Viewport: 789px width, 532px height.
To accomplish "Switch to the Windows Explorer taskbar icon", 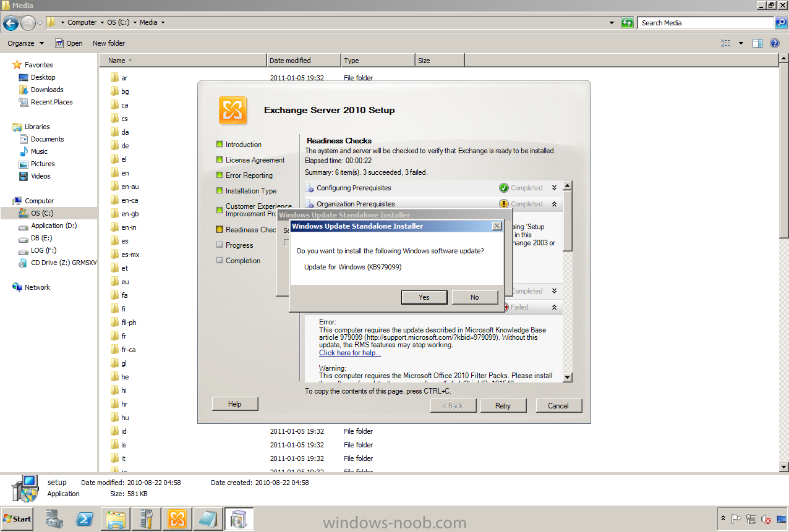I will pos(115,518).
